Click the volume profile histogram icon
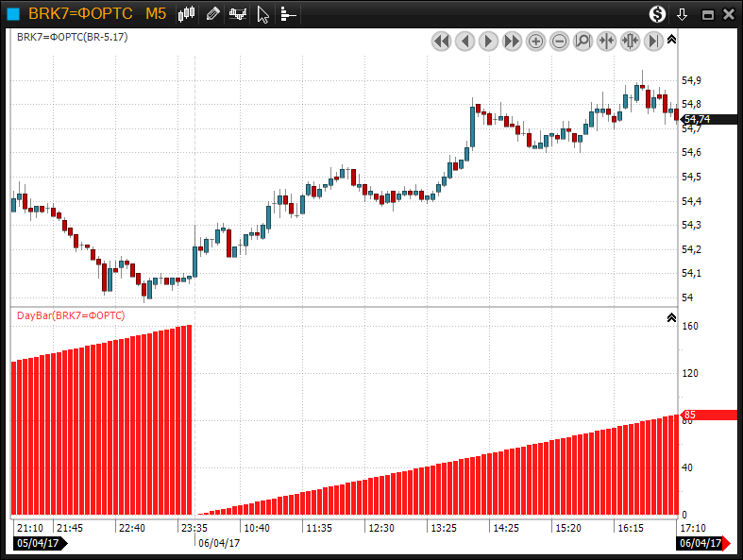The image size is (743, 560). 288,14
